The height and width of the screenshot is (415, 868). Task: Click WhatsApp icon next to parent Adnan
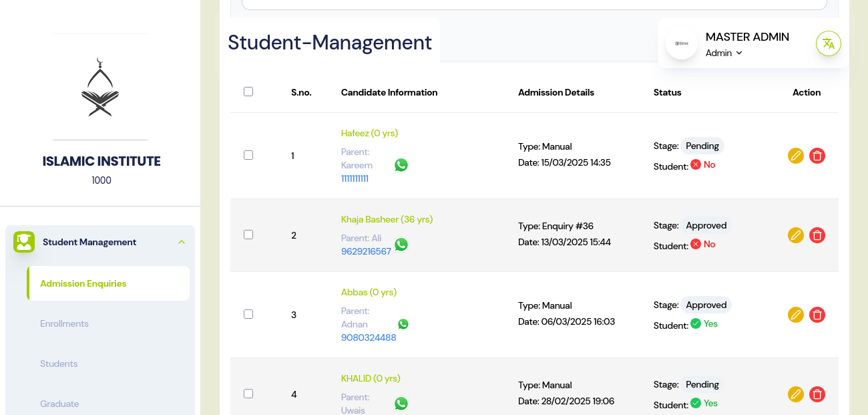point(403,324)
